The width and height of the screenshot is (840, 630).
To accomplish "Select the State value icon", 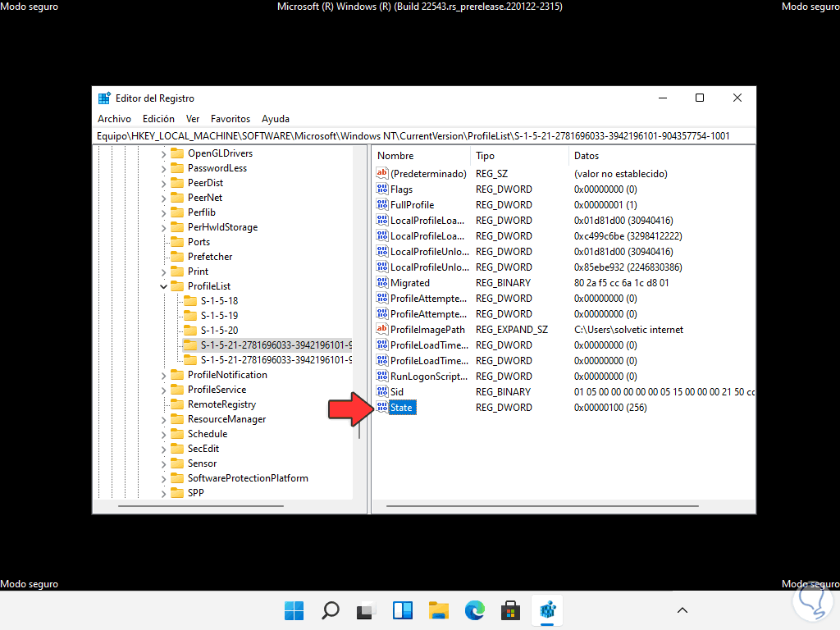I will (x=382, y=407).
